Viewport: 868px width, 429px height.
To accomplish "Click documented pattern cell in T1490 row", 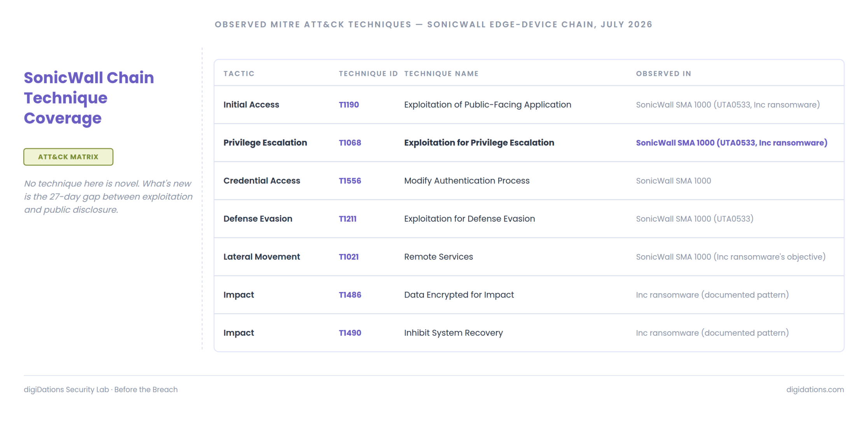I will (712, 333).
